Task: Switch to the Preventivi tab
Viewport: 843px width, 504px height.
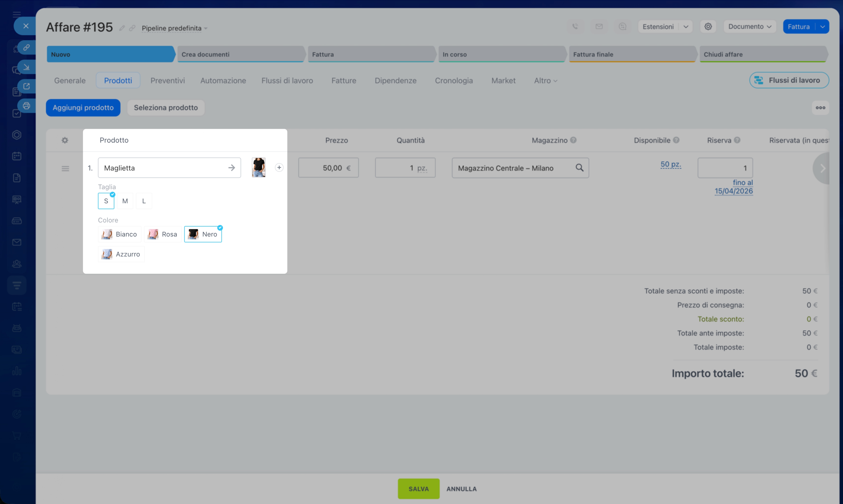Action: pyautogui.click(x=168, y=81)
